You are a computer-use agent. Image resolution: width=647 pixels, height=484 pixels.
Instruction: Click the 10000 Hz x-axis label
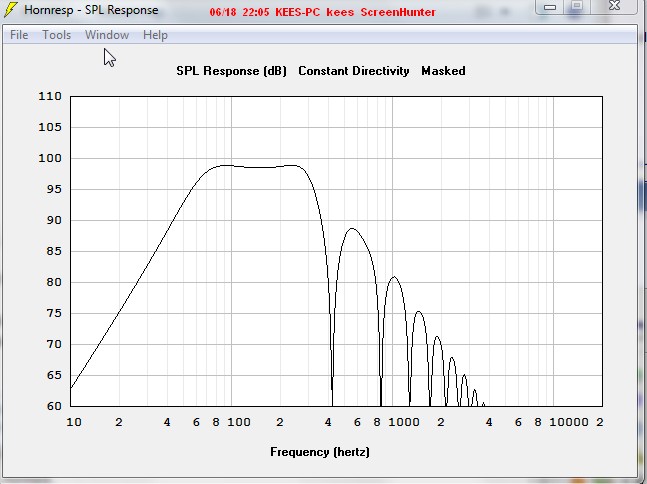pos(569,422)
